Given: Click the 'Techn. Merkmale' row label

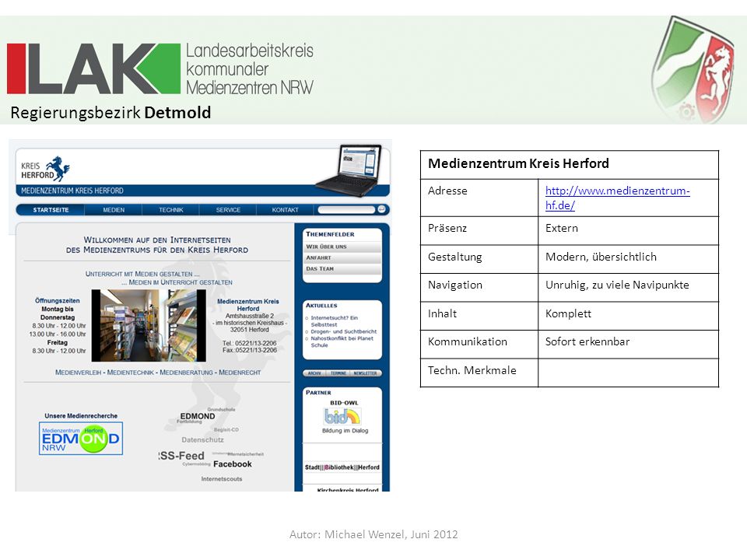Looking at the screenshot, I should pos(472,370).
